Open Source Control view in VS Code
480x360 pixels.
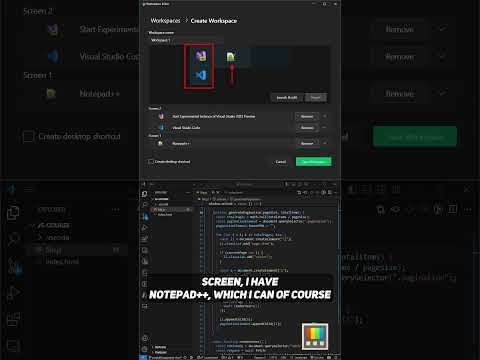click(145, 217)
